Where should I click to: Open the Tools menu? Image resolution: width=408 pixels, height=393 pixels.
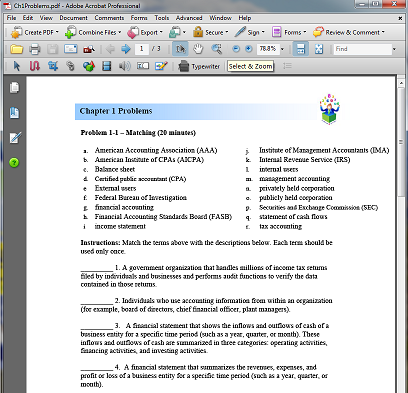click(162, 18)
